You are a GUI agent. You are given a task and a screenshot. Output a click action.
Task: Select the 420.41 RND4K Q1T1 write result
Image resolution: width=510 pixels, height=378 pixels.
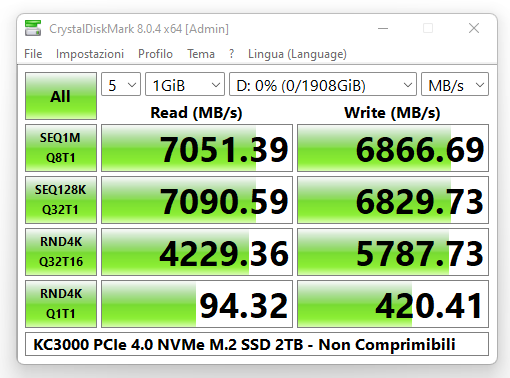(x=393, y=304)
